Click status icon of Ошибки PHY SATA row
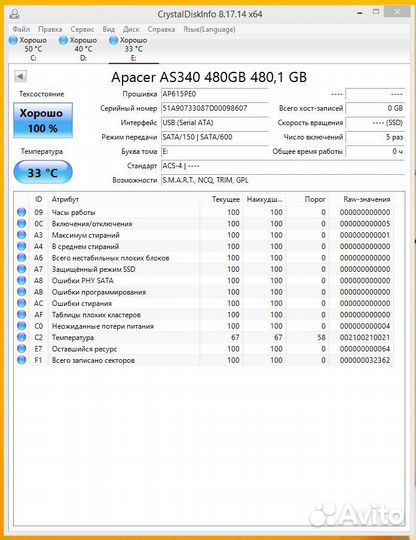Image resolution: width=416 pixels, height=540 pixels. coord(21,280)
